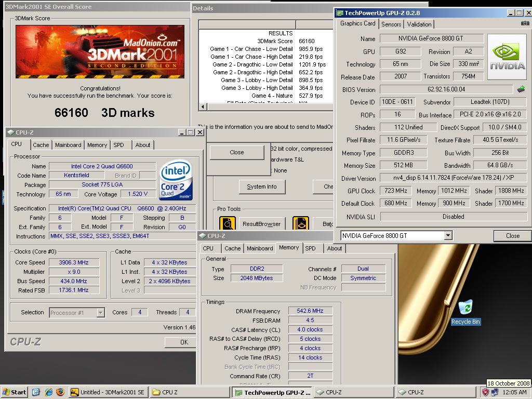Click the Close button in 3DMark Details
The image size is (532, 399).
236,152
